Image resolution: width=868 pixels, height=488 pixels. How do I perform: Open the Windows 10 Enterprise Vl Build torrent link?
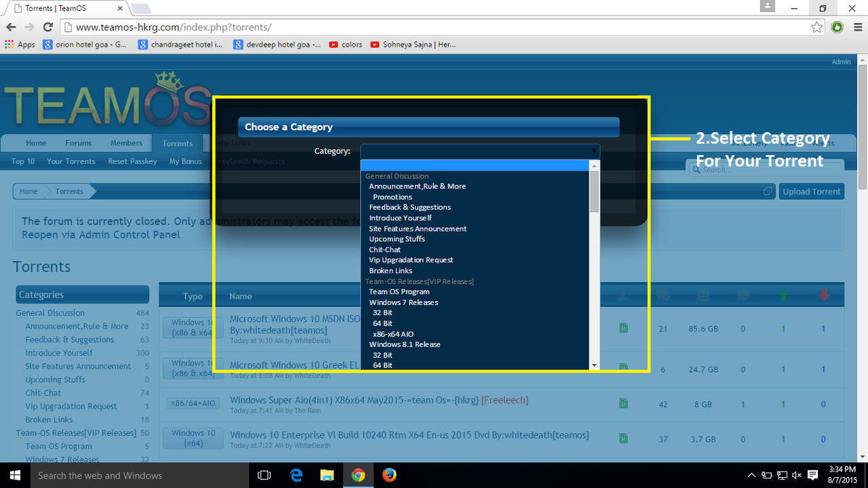(x=410, y=435)
